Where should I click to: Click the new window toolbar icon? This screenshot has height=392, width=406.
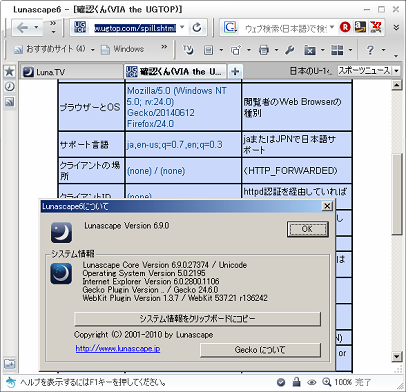(236, 50)
